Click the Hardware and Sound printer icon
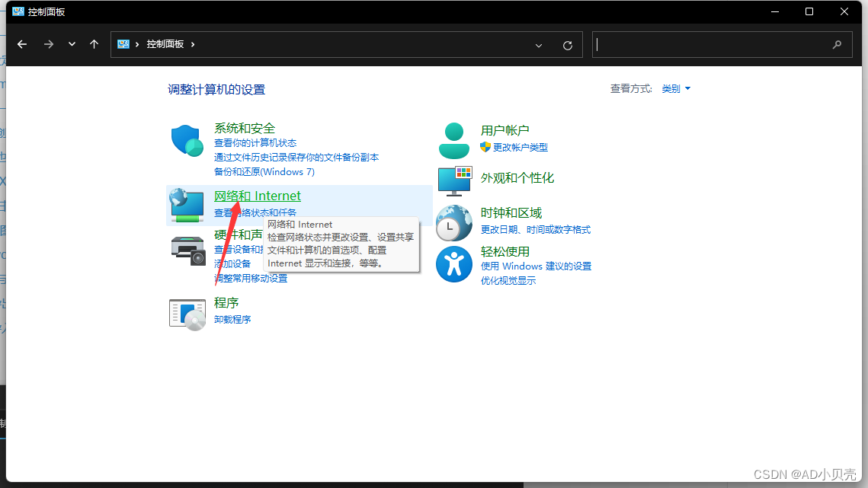The width and height of the screenshot is (868, 488). pos(188,250)
